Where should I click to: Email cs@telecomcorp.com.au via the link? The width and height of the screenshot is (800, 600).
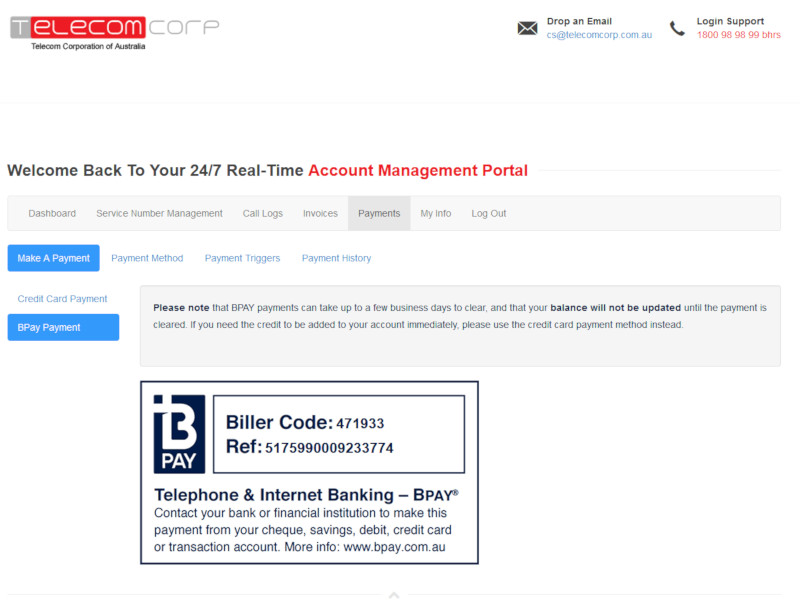point(599,34)
